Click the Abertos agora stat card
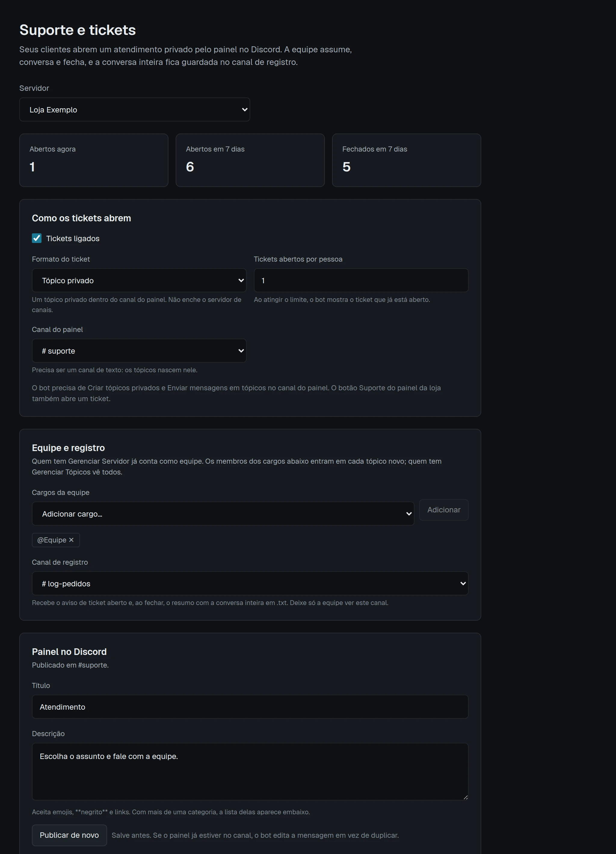 click(x=94, y=160)
